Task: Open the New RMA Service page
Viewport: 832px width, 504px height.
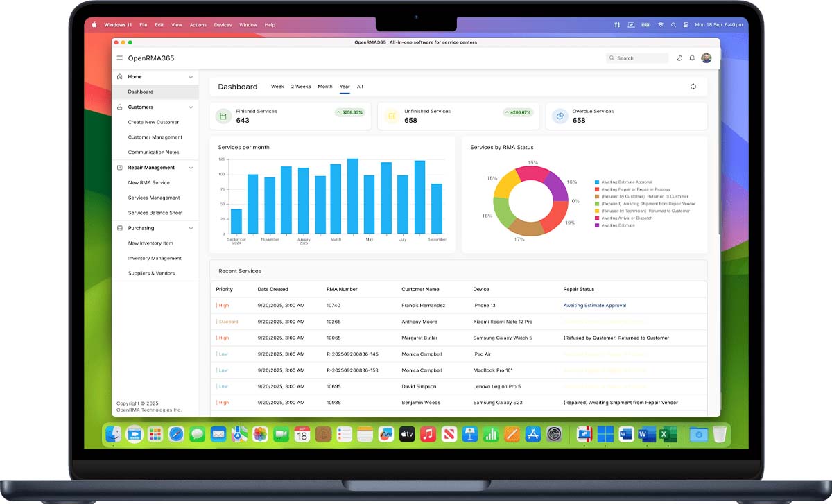Action: [x=148, y=182]
